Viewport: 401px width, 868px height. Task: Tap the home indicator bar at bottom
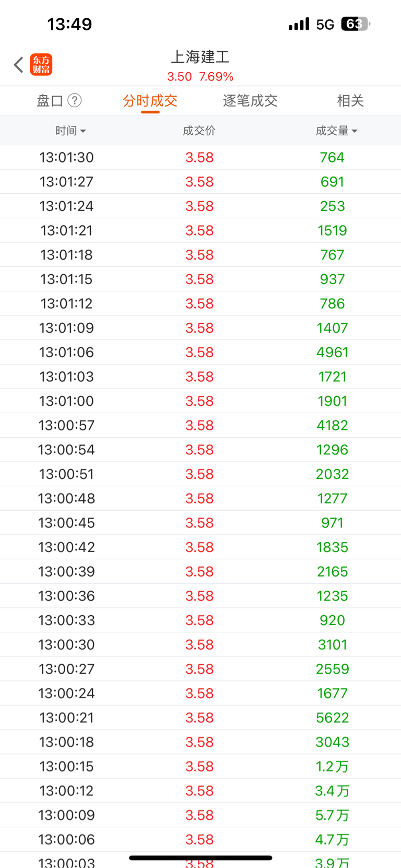click(x=200, y=858)
